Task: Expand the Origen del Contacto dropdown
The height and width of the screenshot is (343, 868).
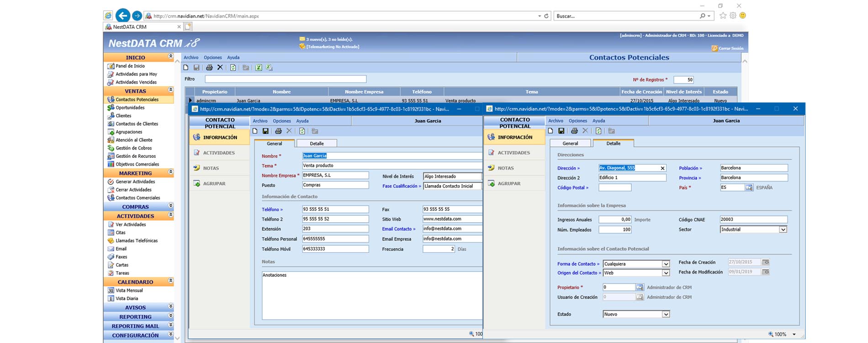Action: [666, 273]
